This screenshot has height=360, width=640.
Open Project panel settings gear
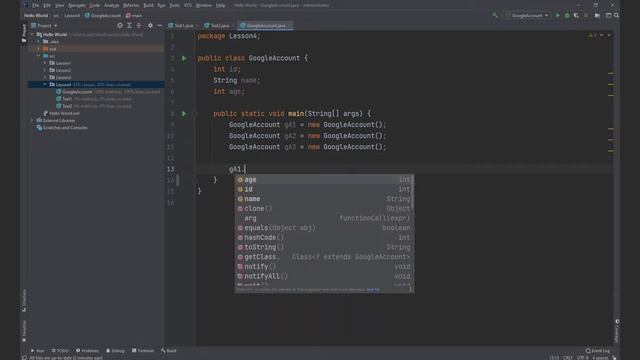click(x=150, y=25)
